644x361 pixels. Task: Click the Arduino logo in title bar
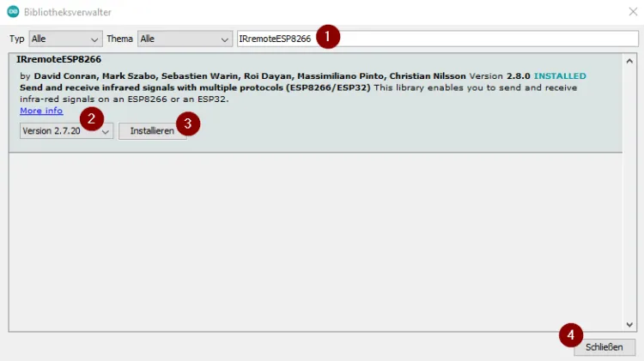[x=12, y=12]
